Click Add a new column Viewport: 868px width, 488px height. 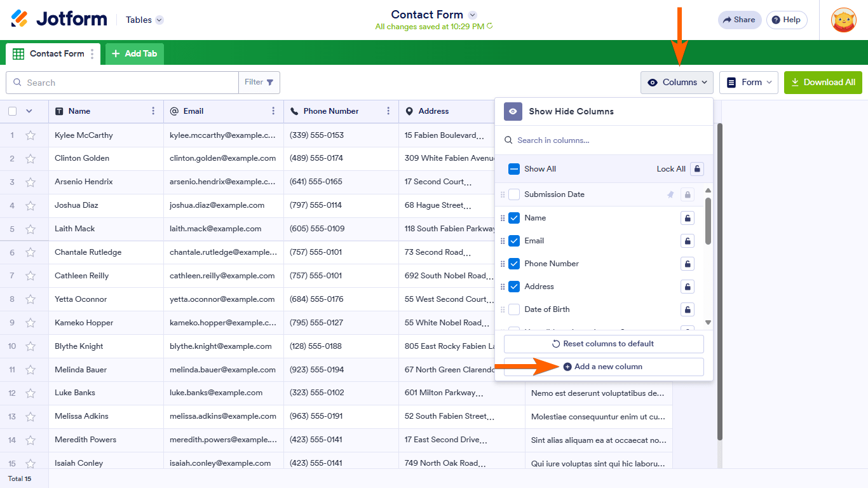[603, 367]
